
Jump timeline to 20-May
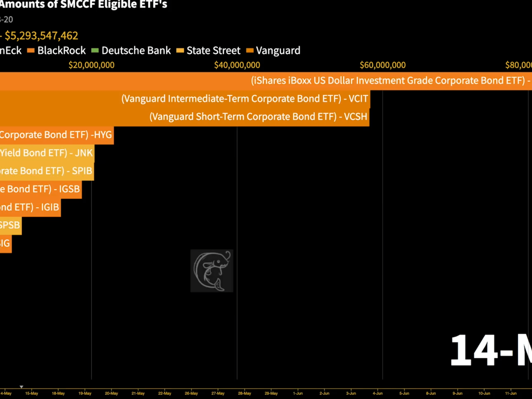(x=111, y=393)
